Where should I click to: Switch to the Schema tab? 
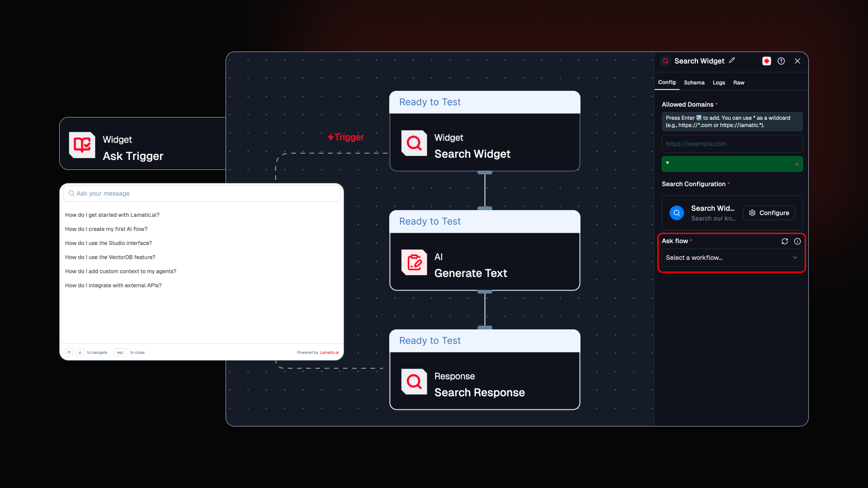coord(694,83)
